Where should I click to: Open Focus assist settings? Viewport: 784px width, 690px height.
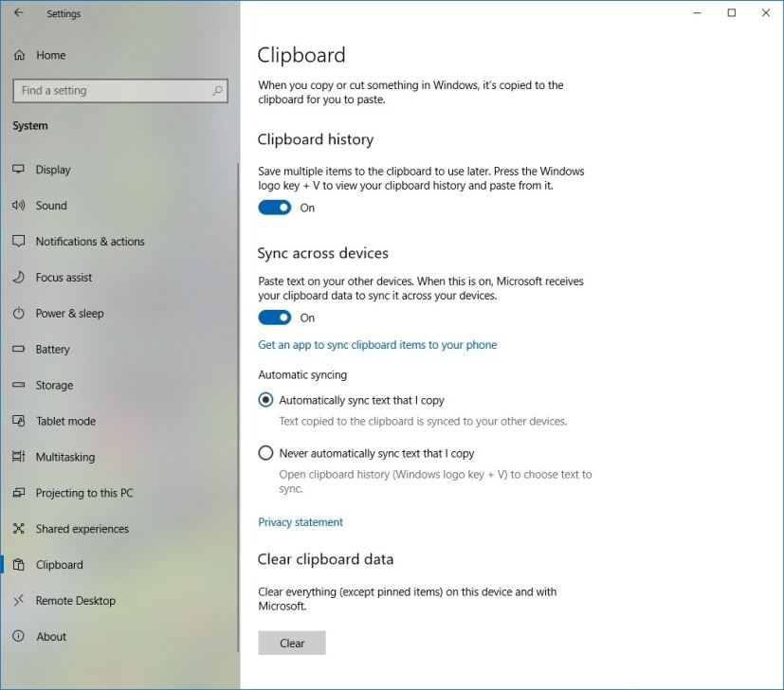pos(20,277)
